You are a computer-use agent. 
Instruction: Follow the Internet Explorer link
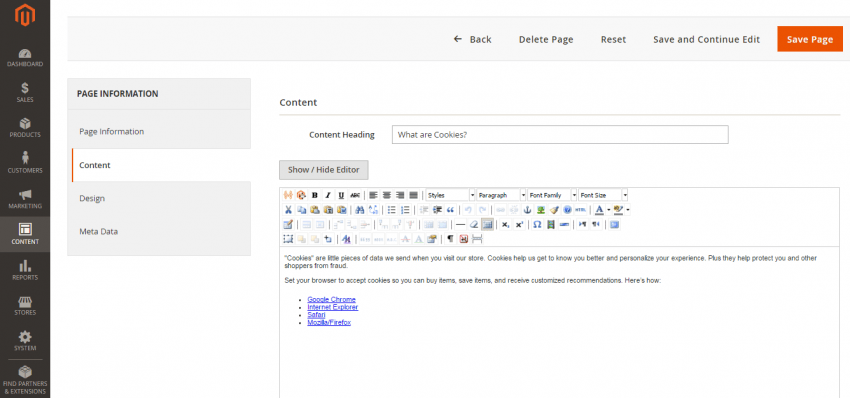[x=332, y=307]
